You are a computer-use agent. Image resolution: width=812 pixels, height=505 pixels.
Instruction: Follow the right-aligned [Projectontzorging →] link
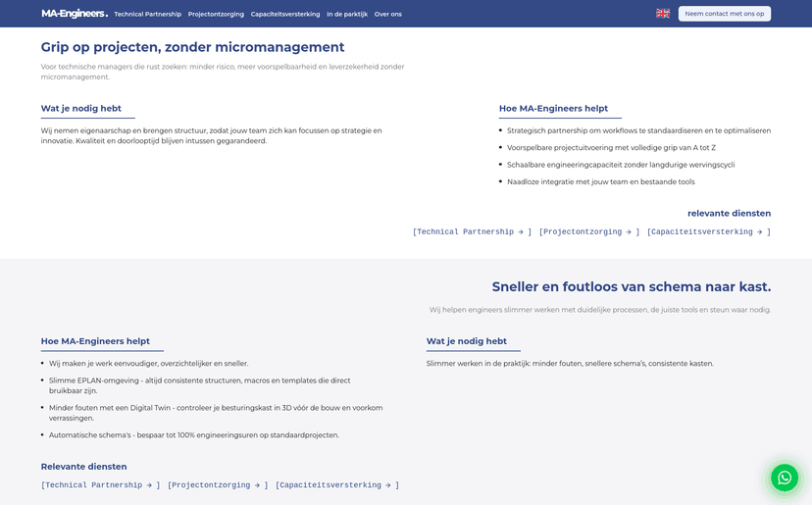588,232
